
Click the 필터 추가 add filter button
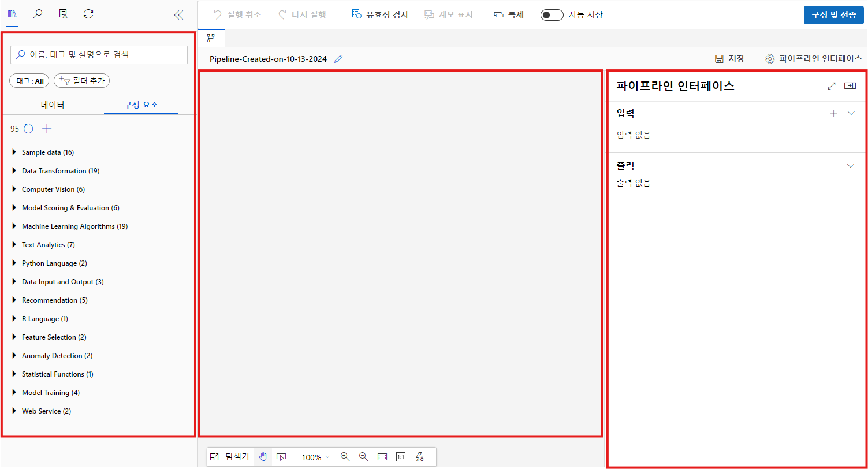[x=82, y=81]
